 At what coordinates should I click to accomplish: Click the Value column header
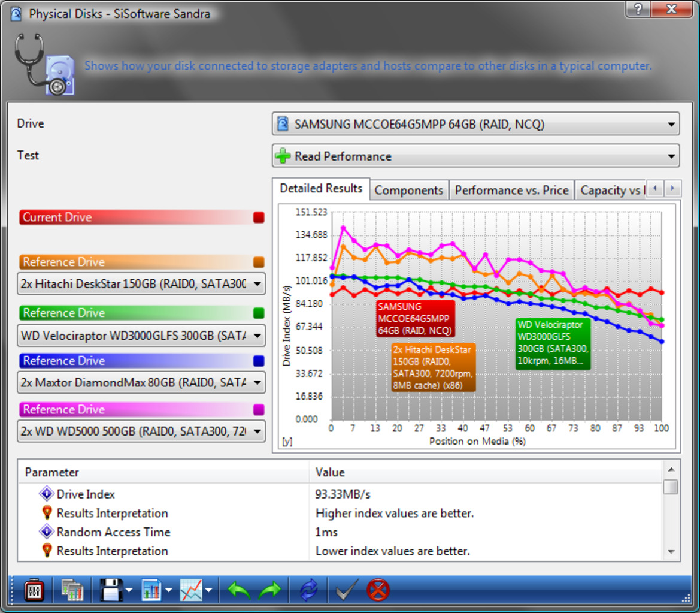click(485, 472)
